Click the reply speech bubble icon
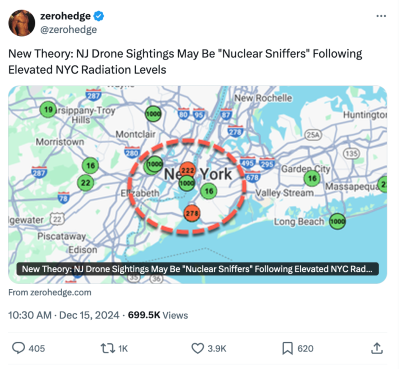Screen dimensions: 400x369 [18, 348]
